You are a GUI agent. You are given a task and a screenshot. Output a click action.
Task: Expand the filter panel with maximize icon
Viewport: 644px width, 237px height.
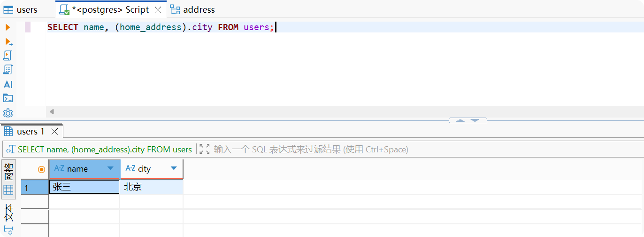204,149
